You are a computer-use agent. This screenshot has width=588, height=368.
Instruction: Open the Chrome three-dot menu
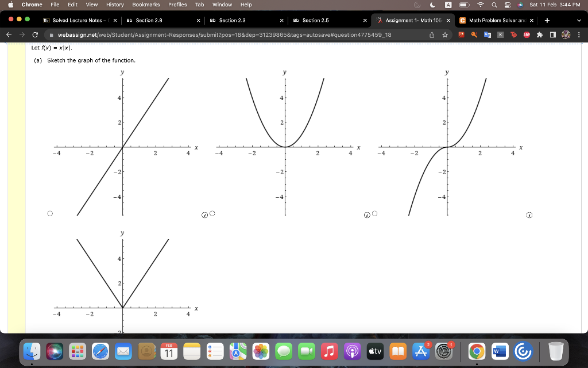click(579, 35)
